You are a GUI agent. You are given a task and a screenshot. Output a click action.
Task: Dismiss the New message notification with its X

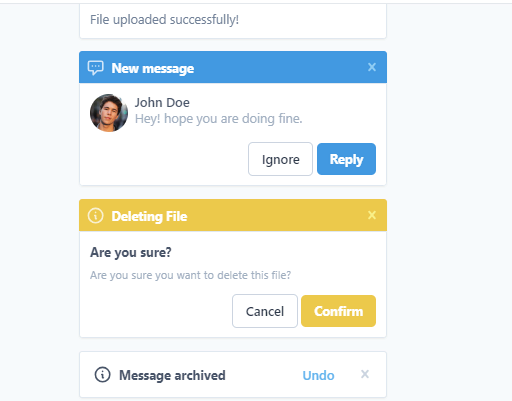372,67
